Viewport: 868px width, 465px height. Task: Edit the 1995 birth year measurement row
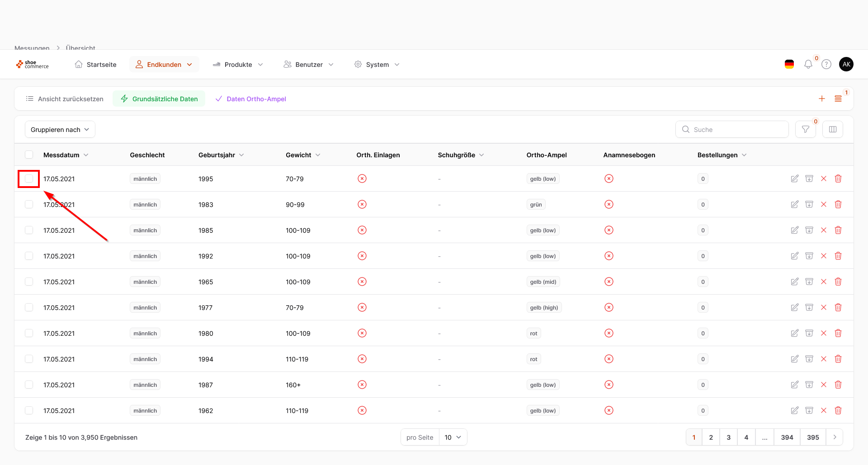(794, 179)
